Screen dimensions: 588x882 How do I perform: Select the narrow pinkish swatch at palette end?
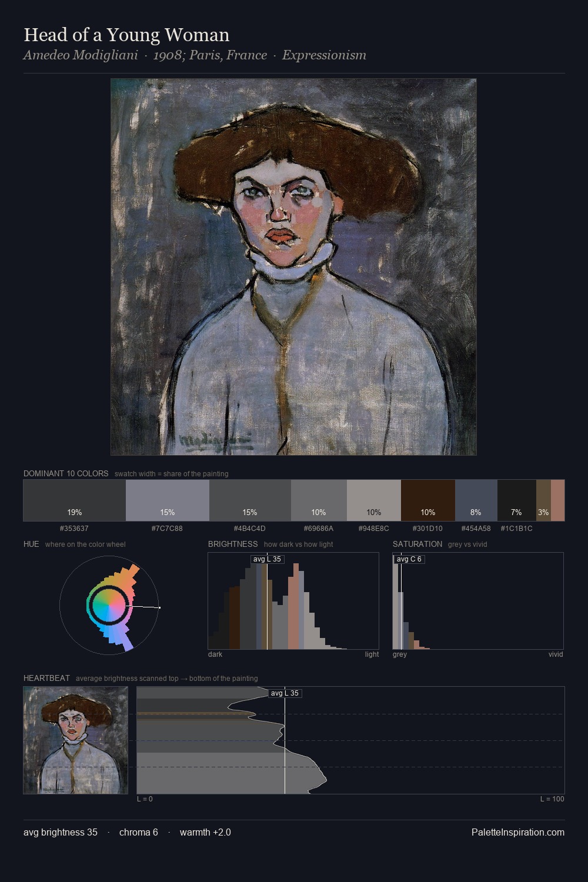557,500
